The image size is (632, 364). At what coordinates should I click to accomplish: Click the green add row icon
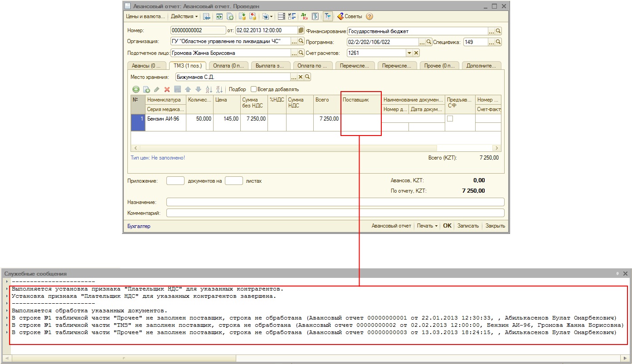(136, 89)
